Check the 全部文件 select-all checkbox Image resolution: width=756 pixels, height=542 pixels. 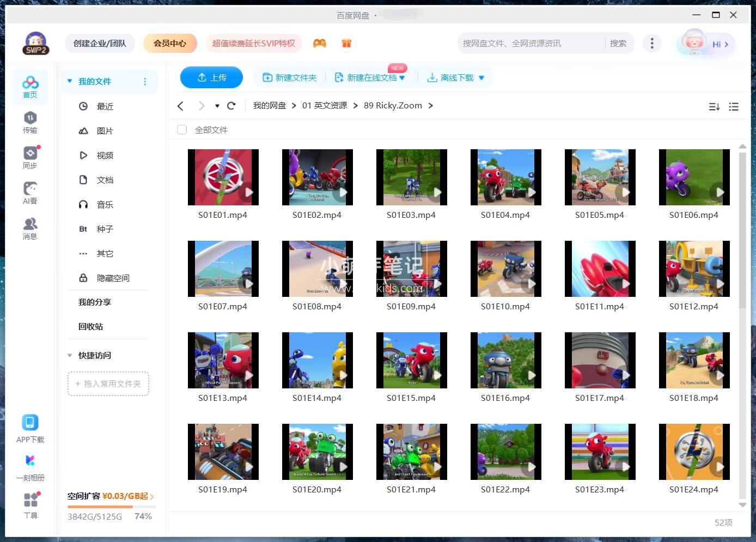[182, 130]
